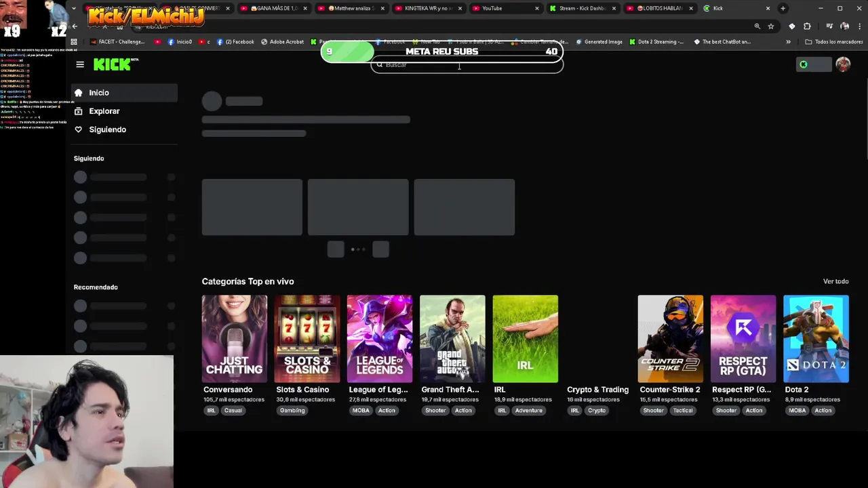868x488 pixels.
Task: Expand the bookmarks overflow chevron
Action: [x=788, y=41]
